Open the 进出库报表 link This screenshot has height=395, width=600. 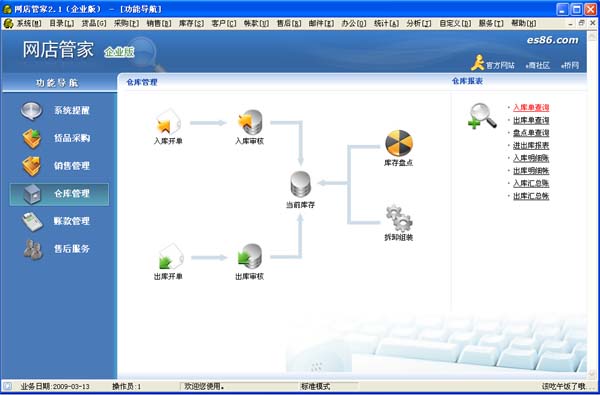coord(531,145)
